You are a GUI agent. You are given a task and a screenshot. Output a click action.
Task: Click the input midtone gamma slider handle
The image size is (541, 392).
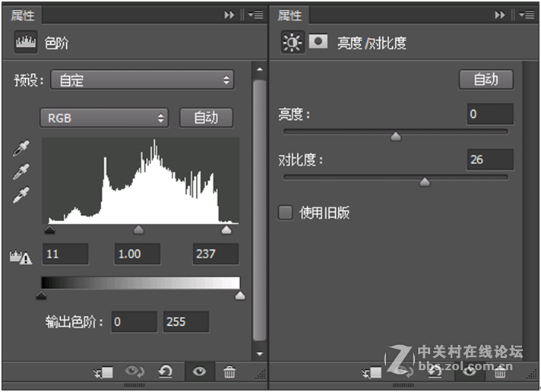(x=138, y=230)
